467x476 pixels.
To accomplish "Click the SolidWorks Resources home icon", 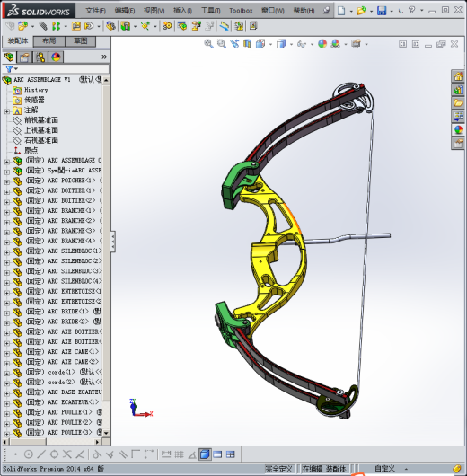I will (458, 76).
